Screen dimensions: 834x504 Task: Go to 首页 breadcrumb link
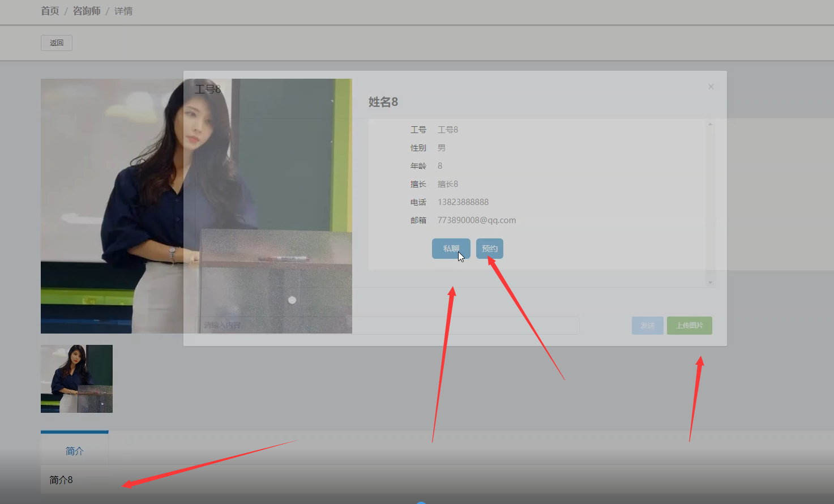pos(50,11)
